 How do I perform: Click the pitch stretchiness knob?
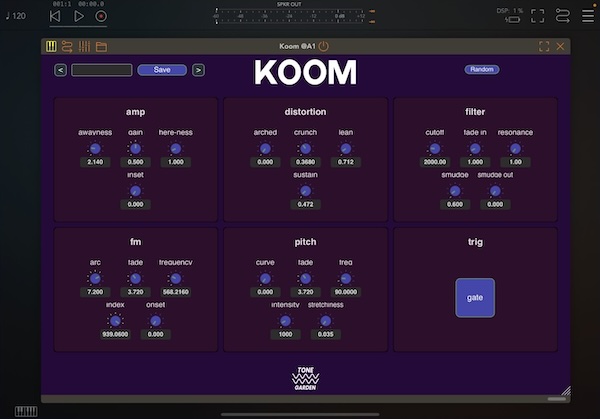(326, 321)
